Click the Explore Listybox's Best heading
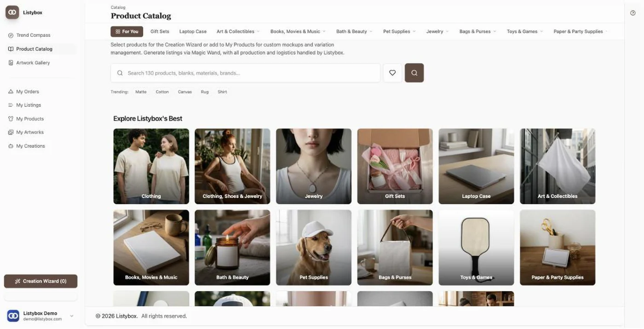644x329 pixels. 148,118
